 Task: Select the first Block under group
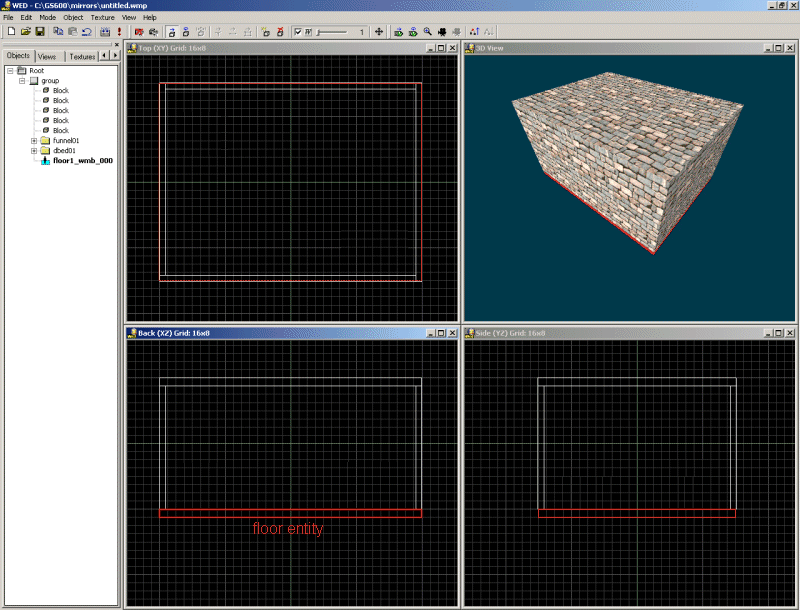click(x=61, y=90)
